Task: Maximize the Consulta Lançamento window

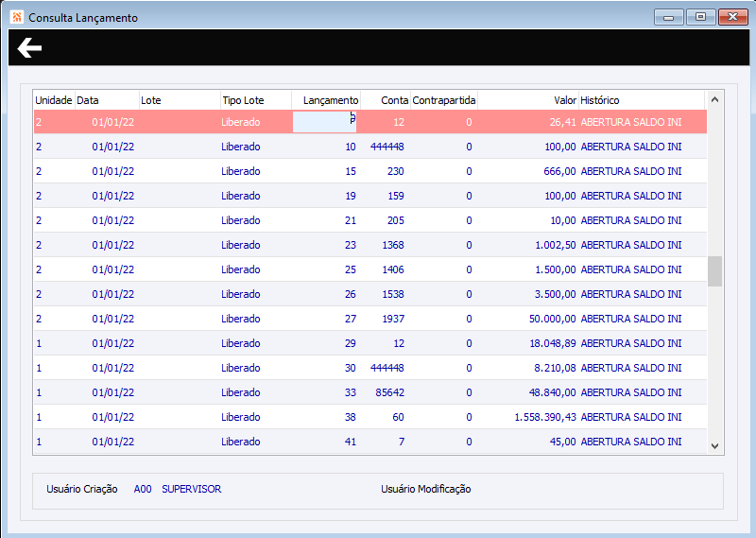Action: (700, 17)
